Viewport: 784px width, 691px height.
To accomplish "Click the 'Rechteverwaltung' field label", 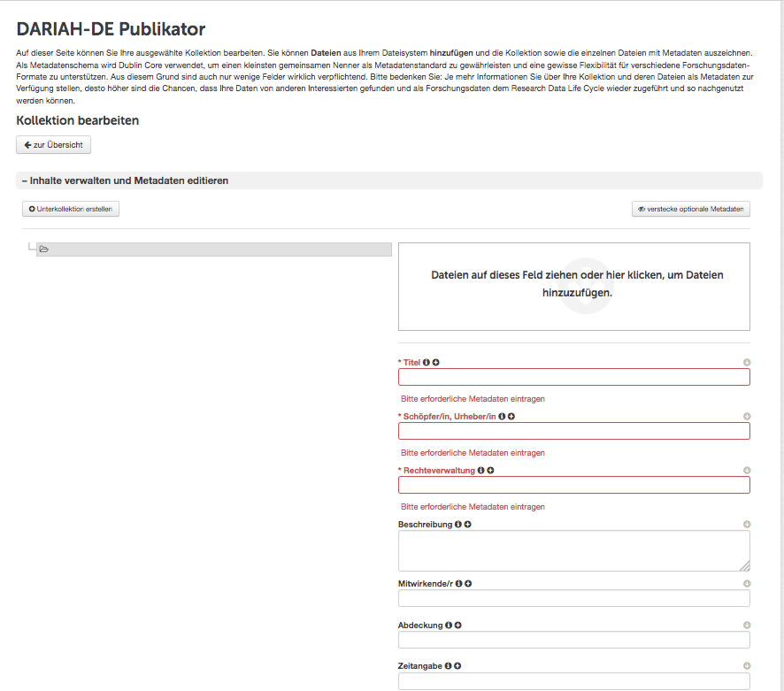I will pyautogui.click(x=439, y=471).
